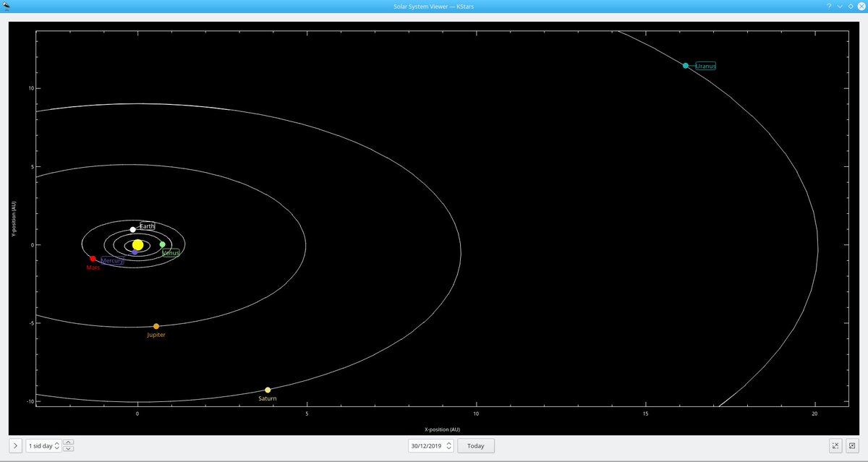Select the yellow Sun marker

[x=138, y=245]
